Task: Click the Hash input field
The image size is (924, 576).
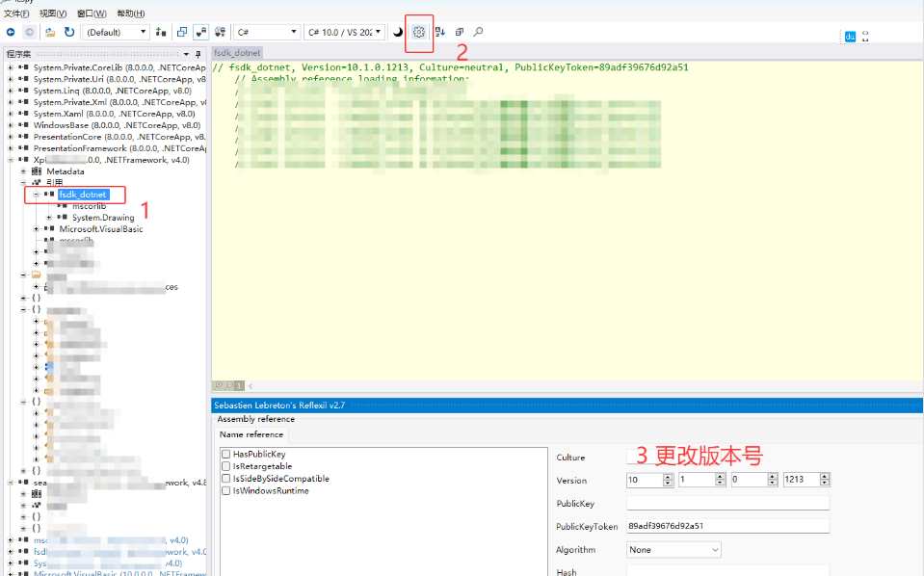Action: 727,571
